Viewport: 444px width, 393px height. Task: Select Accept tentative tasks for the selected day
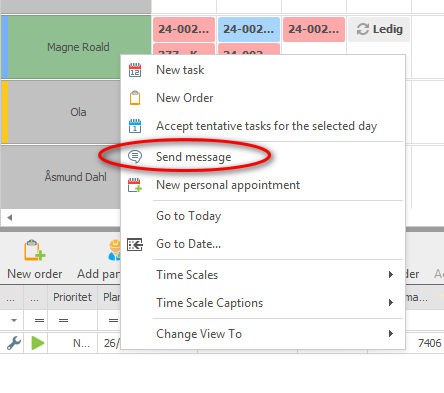[x=263, y=126]
